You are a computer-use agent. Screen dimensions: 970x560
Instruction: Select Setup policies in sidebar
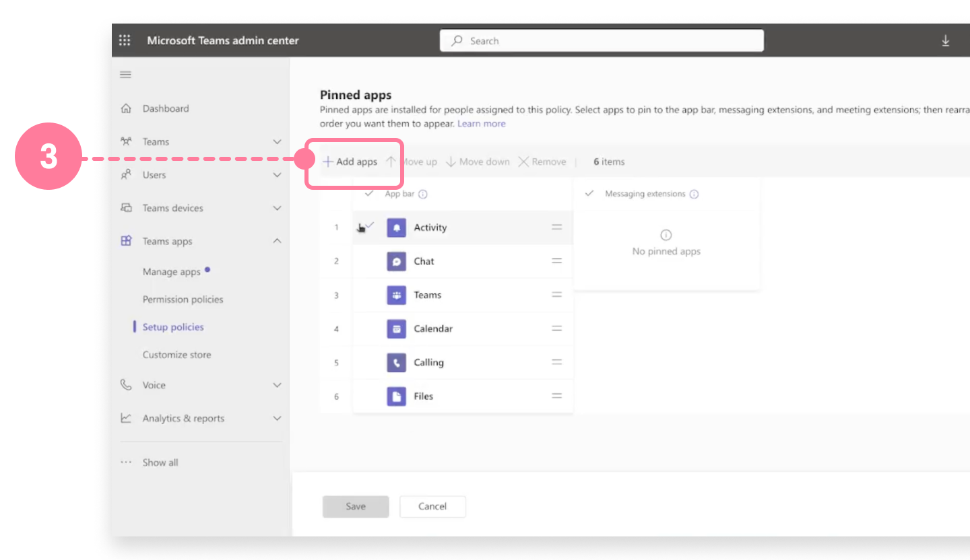coord(173,327)
